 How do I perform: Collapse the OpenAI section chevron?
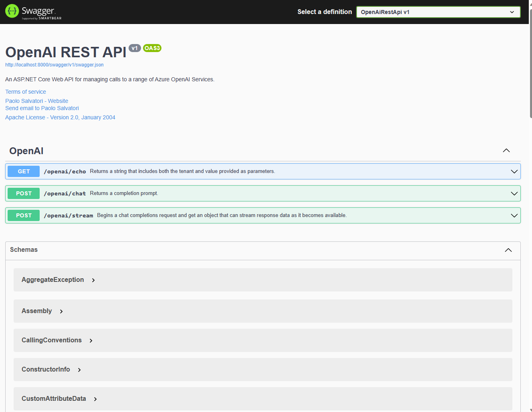tap(506, 151)
